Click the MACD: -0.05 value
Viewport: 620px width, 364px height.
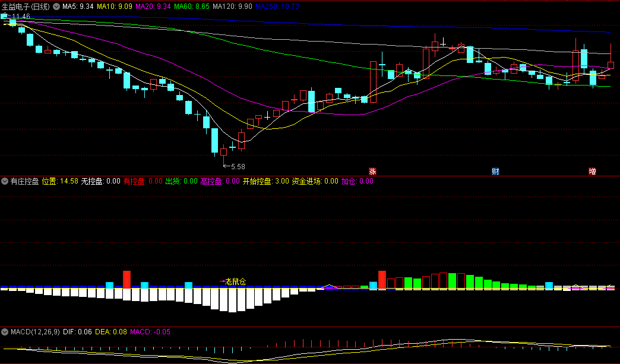tap(150, 332)
